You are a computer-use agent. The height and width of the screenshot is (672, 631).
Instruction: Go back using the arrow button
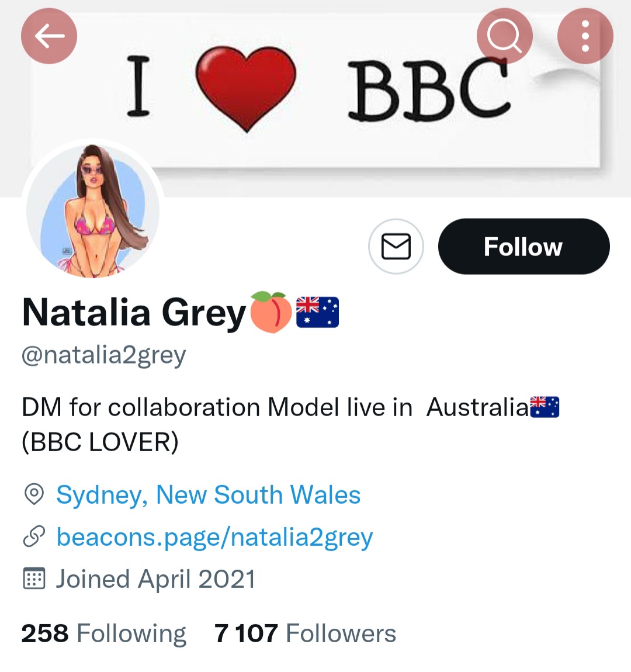pyautogui.click(x=49, y=36)
